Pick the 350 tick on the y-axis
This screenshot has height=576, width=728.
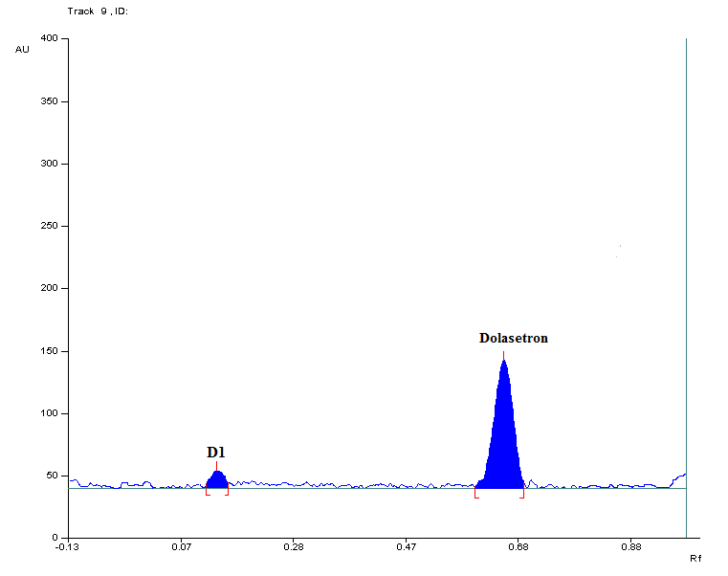pos(49,101)
